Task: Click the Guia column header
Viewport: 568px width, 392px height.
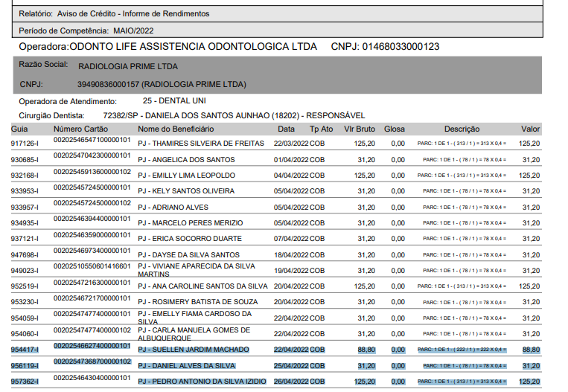Action: (x=19, y=129)
